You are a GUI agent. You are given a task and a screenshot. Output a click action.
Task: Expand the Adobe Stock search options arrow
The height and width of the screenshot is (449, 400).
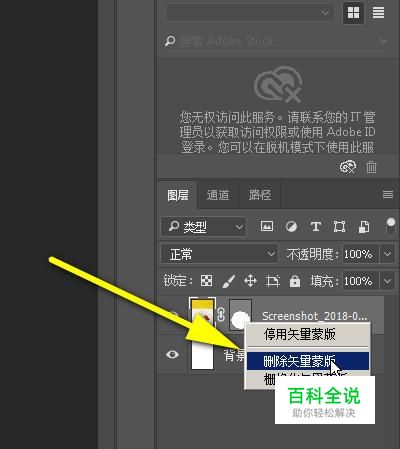[x=384, y=41]
